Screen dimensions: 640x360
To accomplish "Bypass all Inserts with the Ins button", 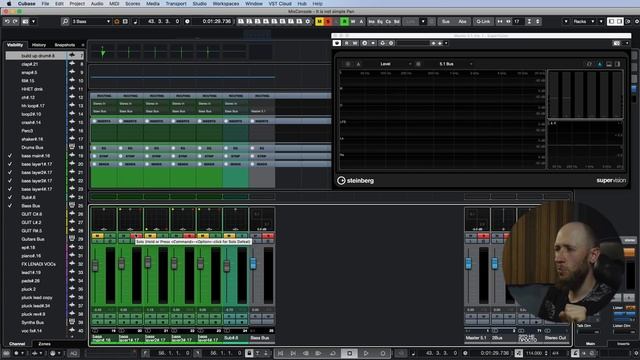I will pyautogui.click(x=371, y=21).
